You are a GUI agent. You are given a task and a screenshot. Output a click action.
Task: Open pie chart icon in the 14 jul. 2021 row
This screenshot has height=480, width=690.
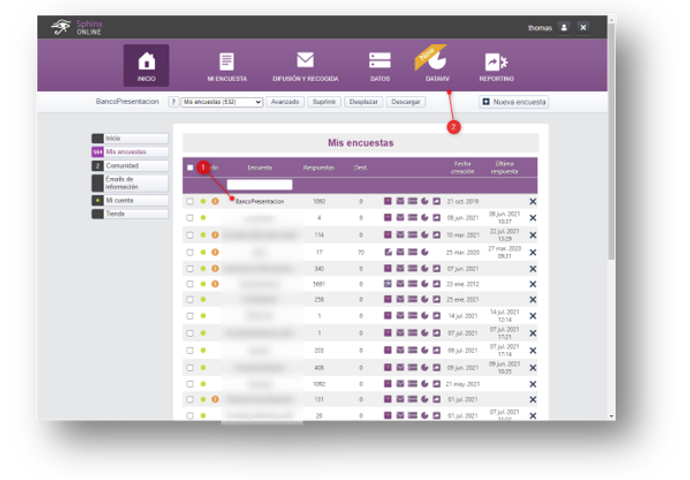(x=425, y=315)
